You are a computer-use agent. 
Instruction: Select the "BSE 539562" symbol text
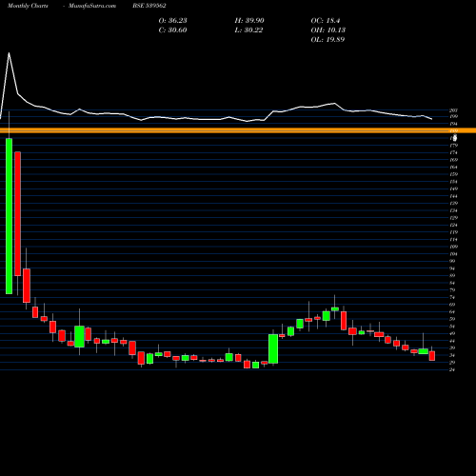coord(149,6)
